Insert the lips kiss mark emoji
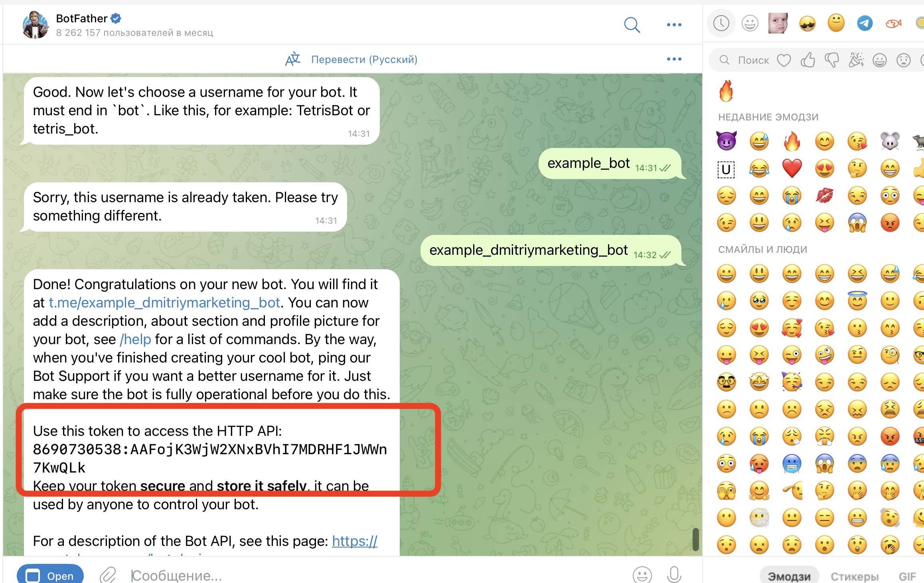924x583 pixels. (825, 195)
